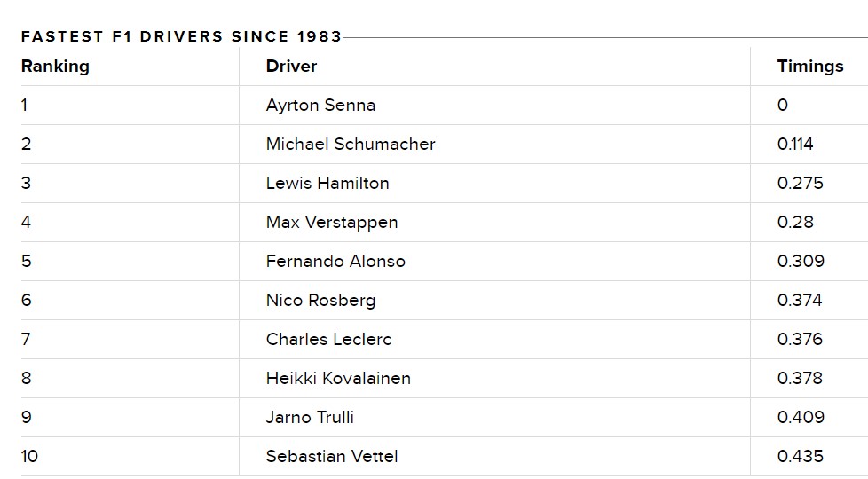Select the 0.409 timing for Trulli
Image resolution: width=868 pixels, height=479 pixels.
click(x=801, y=417)
